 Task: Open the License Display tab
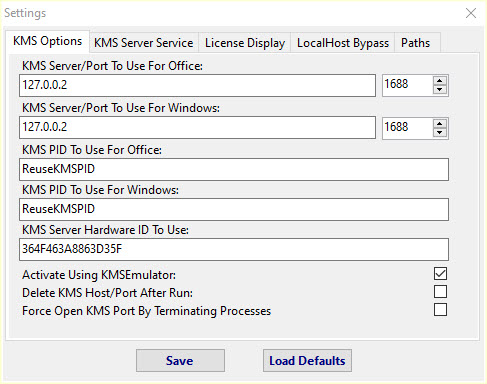pyautogui.click(x=245, y=43)
